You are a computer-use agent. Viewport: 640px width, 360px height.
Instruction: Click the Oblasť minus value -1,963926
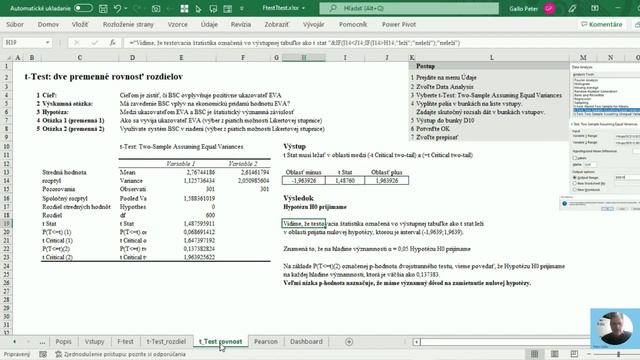coord(304,180)
